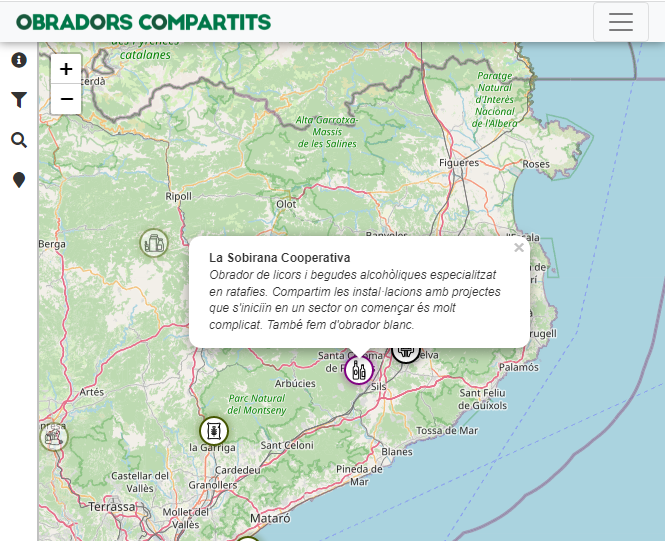Viewport: 665px width, 541px height.
Task: Click the Blanes coastal label
Action: coord(397,452)
